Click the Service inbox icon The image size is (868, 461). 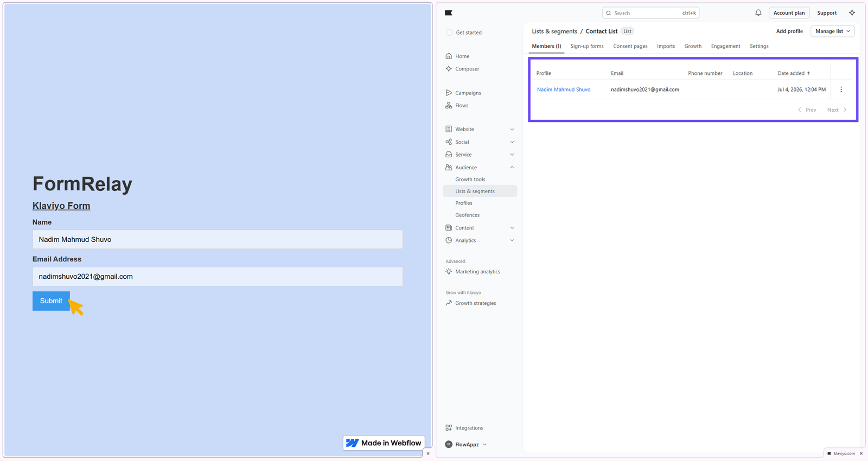tap(449, 155)
